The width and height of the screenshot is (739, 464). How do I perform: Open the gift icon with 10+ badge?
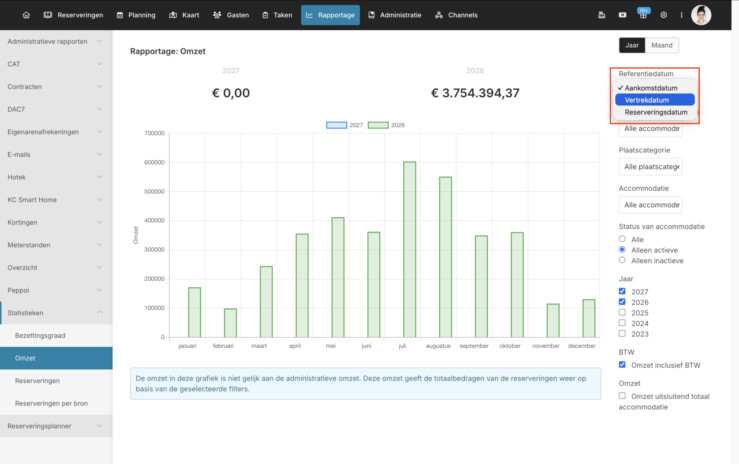coord(643,14)
